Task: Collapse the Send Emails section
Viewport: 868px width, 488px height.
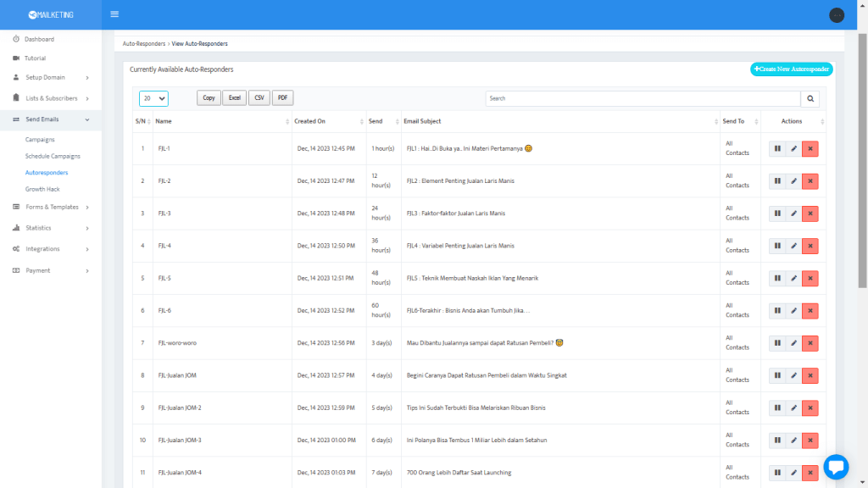Action: pyautogui.click(x=50, y=119)
